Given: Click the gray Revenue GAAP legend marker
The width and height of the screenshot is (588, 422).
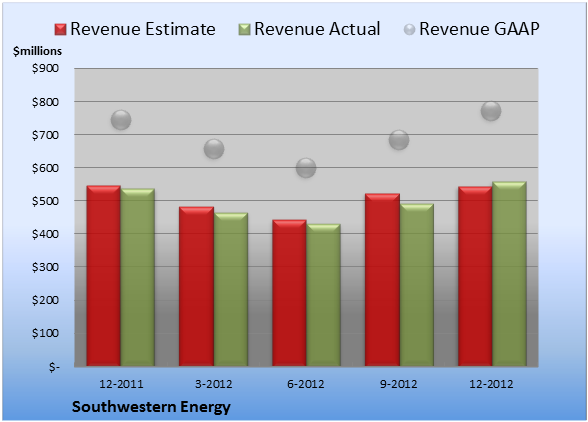Looking at the screenshot, I should (x=410, y=30).
